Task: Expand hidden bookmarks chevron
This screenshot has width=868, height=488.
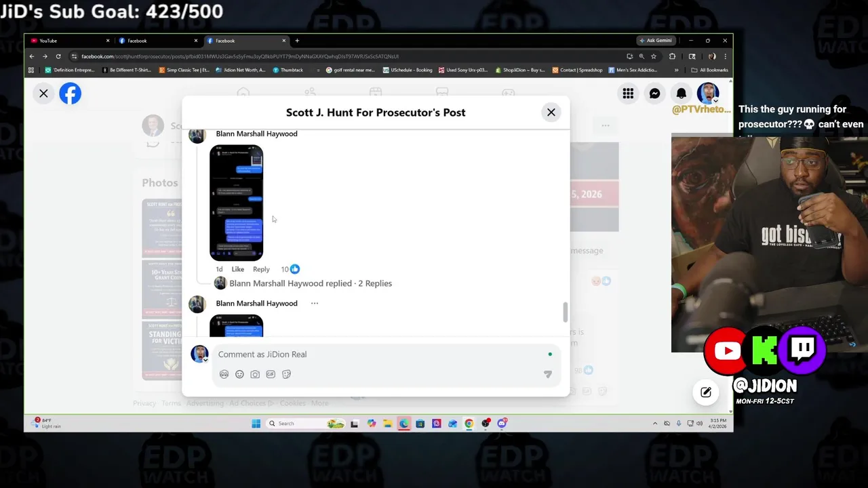Action: tap(676, 70)
